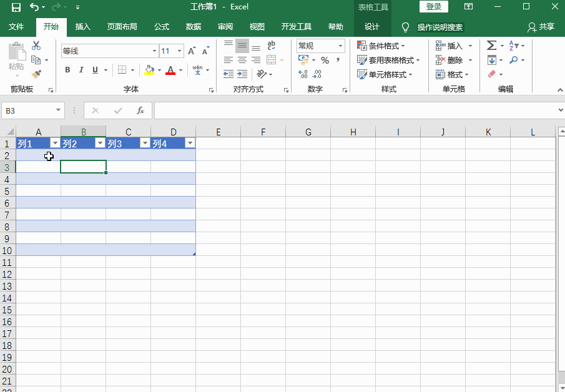Click the Undo arrow icon
Viewport: 565px width, 392px height.
[x=34, y=7]
